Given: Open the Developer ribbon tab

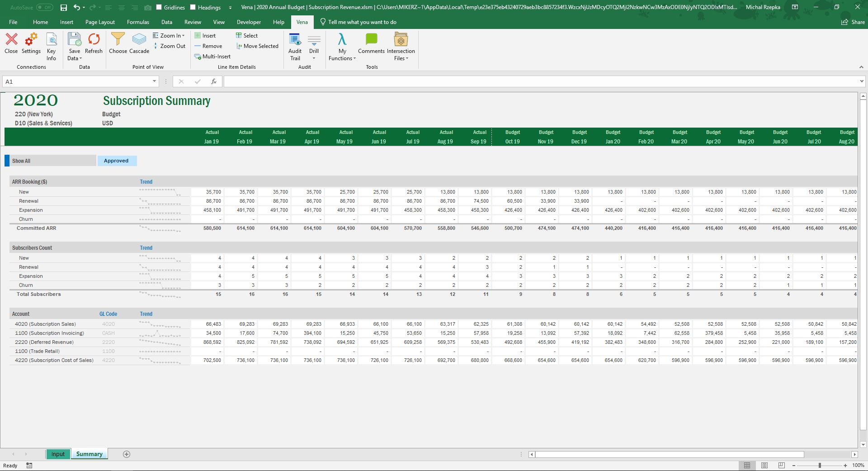Looking at the screenshot, I should tap(249, 22).
